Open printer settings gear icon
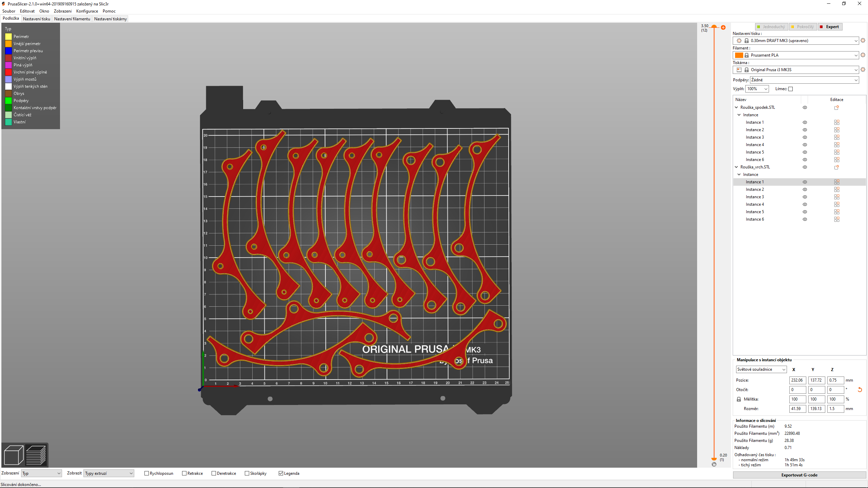 863,69
